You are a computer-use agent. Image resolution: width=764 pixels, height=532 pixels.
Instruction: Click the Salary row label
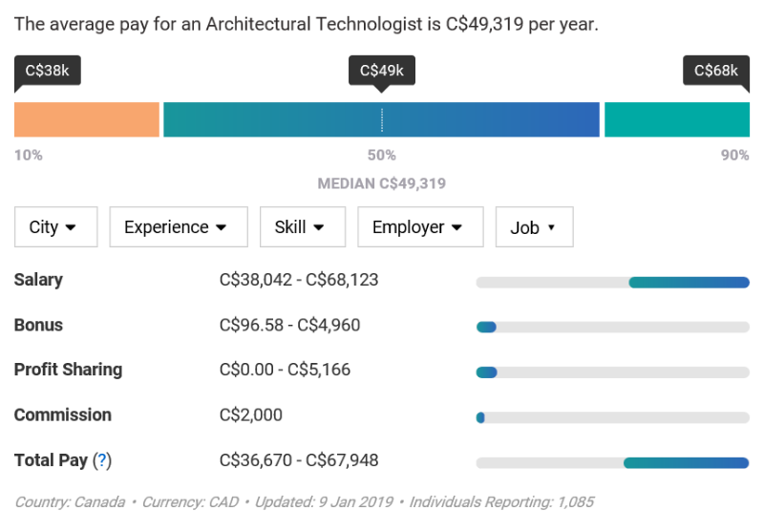pyautogui.click(x=38, y=280)
